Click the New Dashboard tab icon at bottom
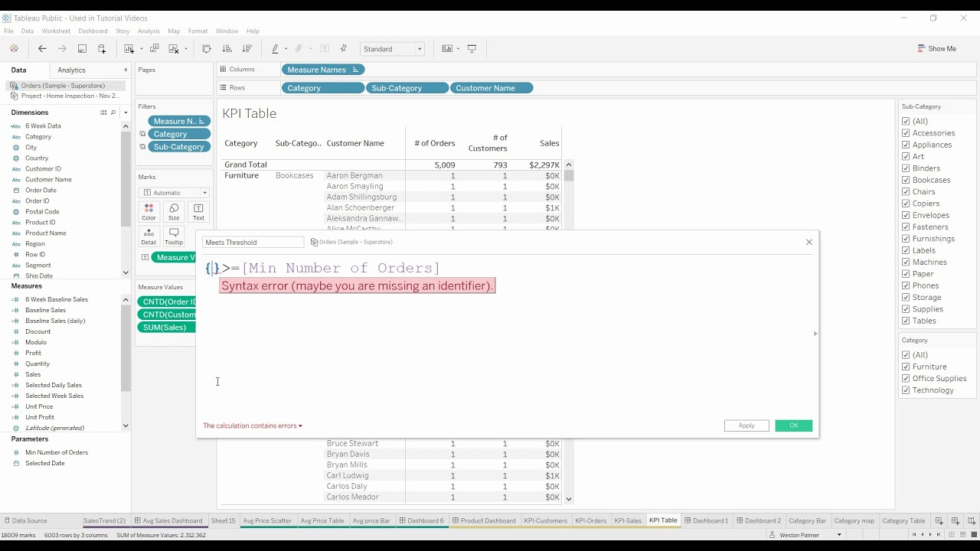The height and width of the screenshot is (551, 980). [955, 520]
